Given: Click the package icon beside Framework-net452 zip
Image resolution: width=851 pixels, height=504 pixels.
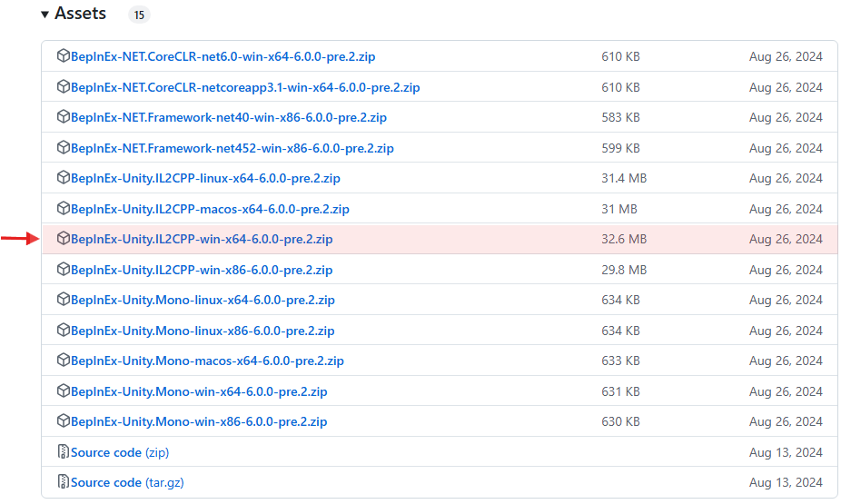Looking at the screenshot, I should [x=64, y=147].
